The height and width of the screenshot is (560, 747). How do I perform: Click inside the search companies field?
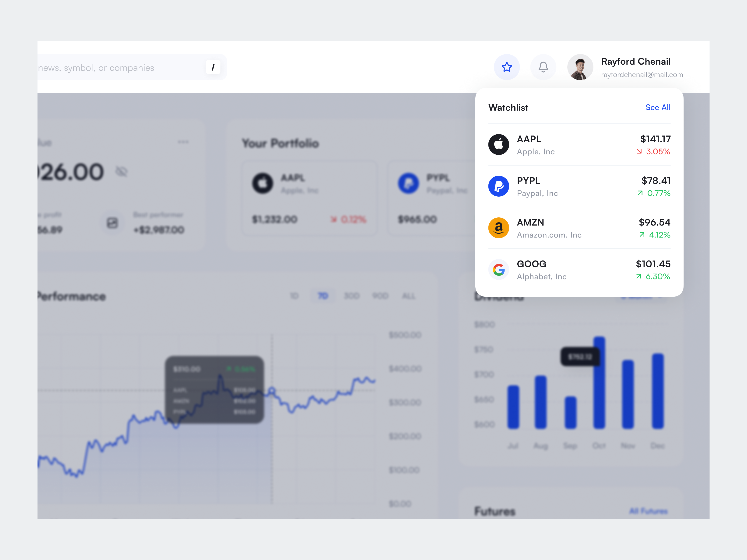118,67
